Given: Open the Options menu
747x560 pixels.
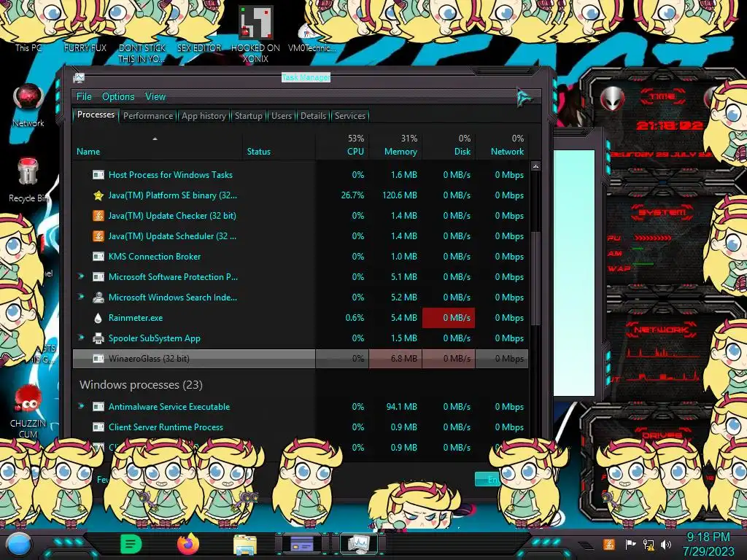Looking at the screenshot, I should 118,97.
